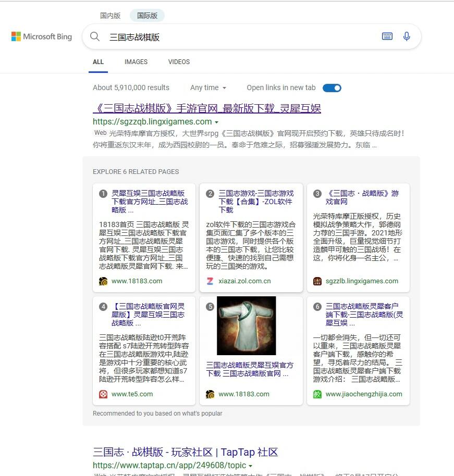Switch to the 国内版 tab
This screenshot has height=476, width=454.
[110, 16]
